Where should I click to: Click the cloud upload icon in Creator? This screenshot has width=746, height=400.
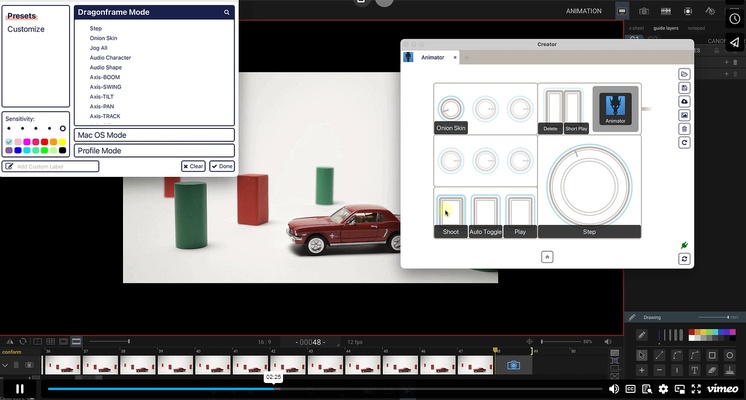point(684,101)
